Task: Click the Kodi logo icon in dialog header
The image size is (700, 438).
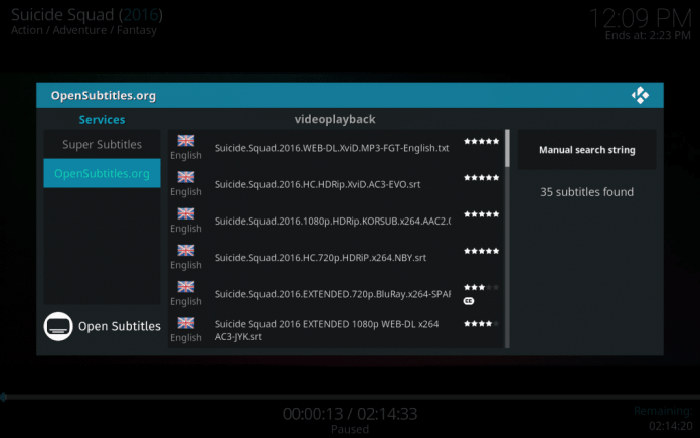Action: pos(640,95)
